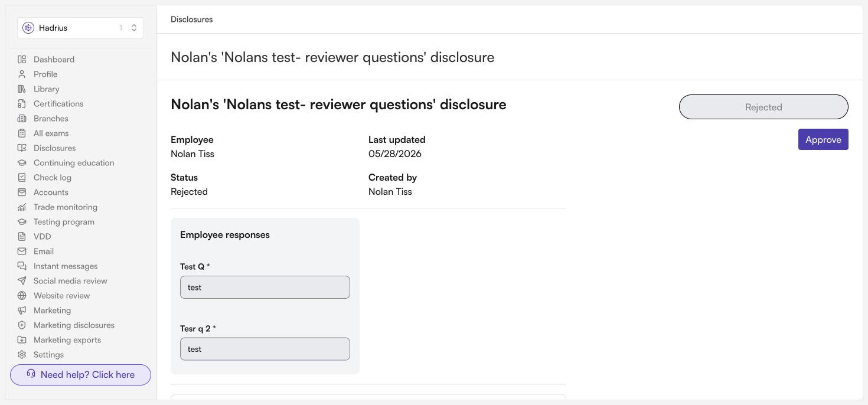Go to Disclosures in the sidebar

click(54, 148)
